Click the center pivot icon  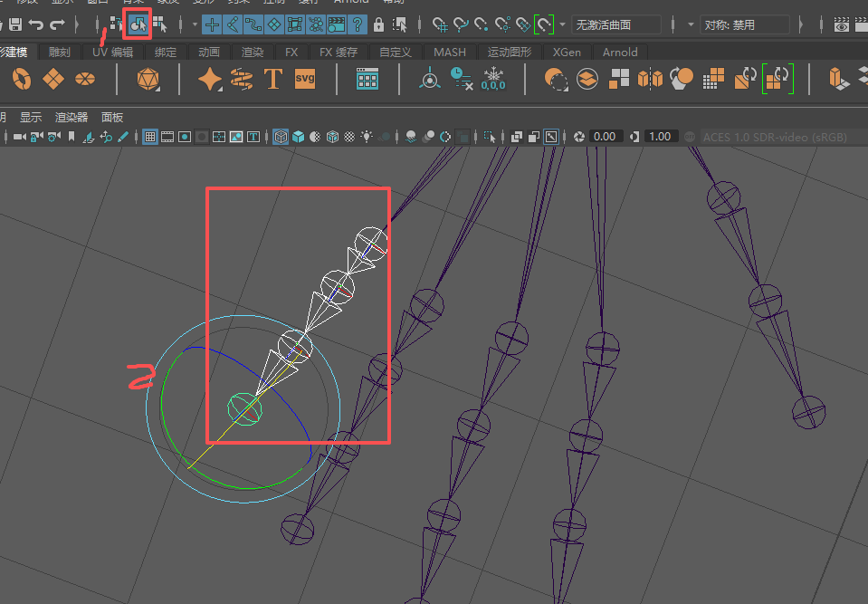coord(429,79)
